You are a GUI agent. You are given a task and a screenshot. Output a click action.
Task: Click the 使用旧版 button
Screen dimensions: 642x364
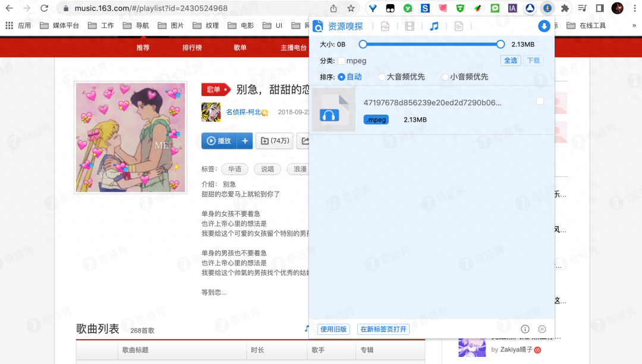point(333,329)
